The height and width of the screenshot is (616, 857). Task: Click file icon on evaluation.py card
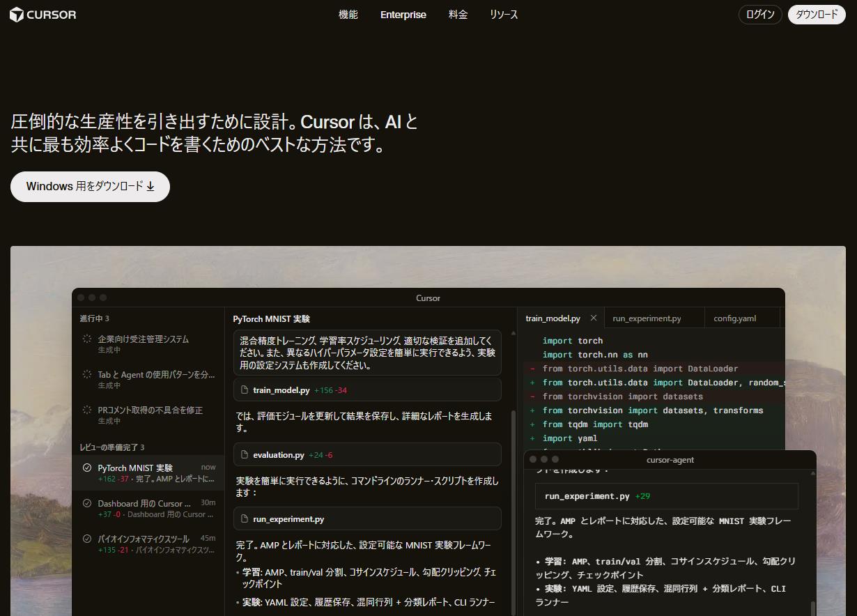(x=245, y=454)
